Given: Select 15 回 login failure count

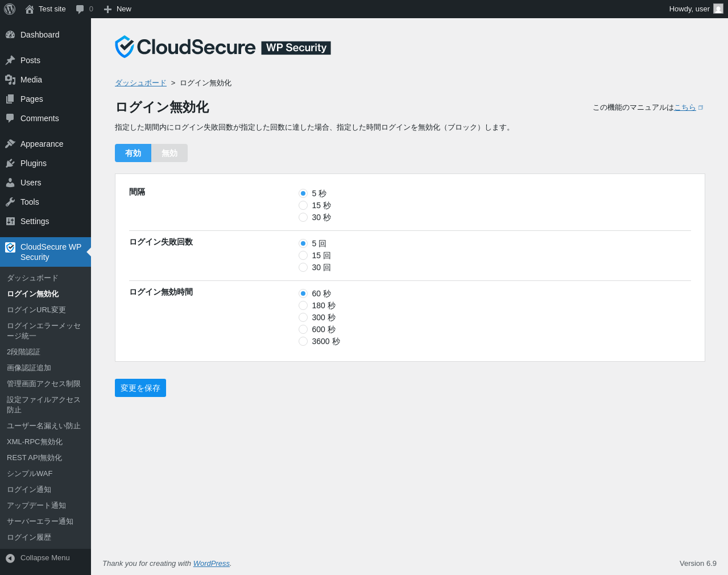Looking at the screenshot, I should coord(303,255).
